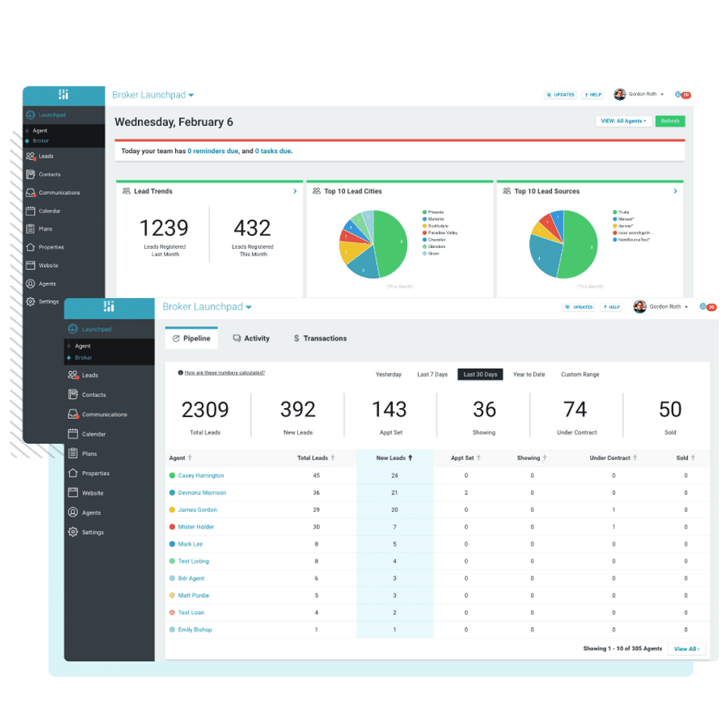Switch to the Activity tab
The image size is (728, 713).
[251, 338]
